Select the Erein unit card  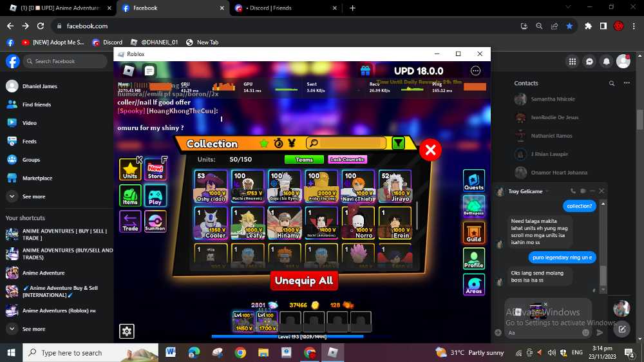point(395,223)
